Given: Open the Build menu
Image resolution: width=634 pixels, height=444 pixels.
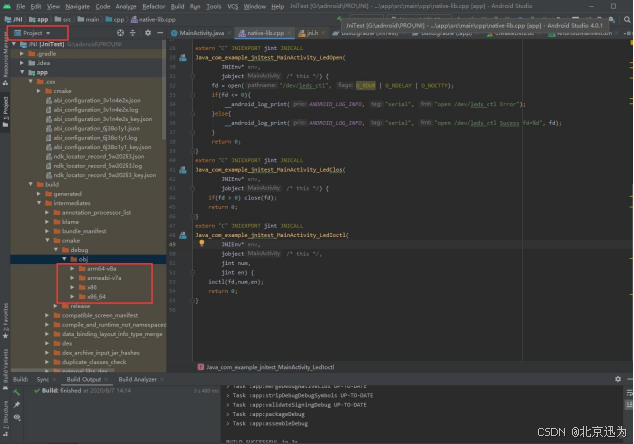Looking at the screenshot, I should pos(177,6).
